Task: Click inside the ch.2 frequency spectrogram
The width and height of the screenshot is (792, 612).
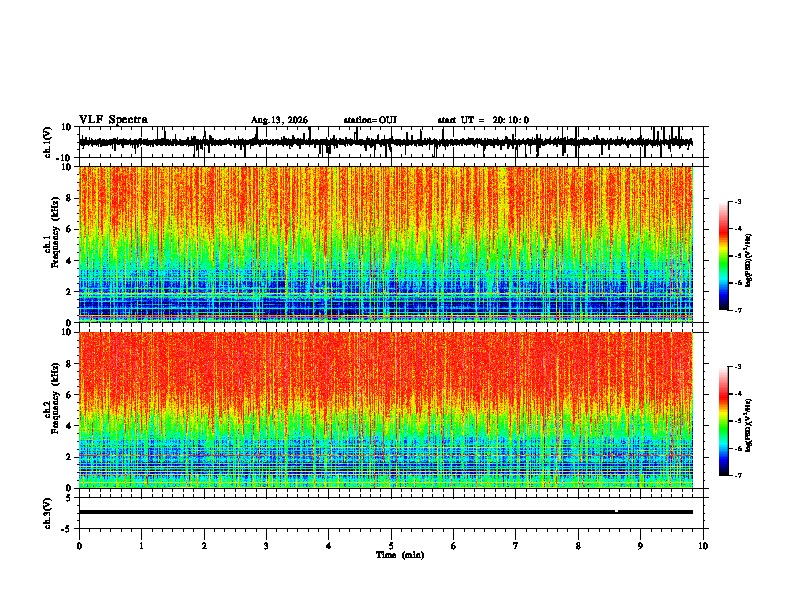Action: (386, 410)
